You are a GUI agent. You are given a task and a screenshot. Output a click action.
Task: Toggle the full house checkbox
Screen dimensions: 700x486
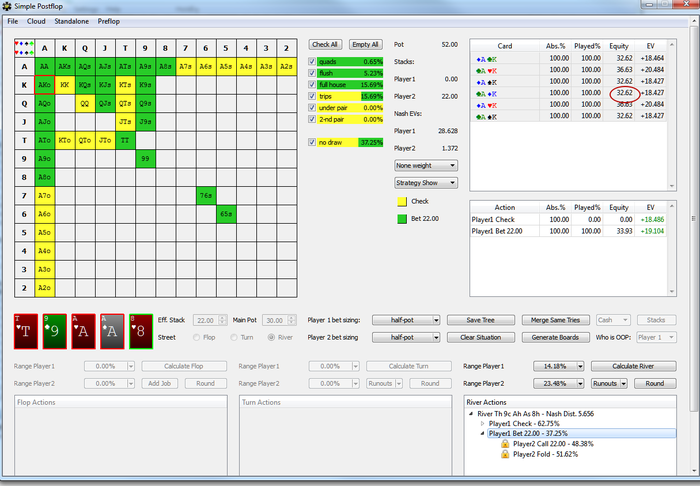pyautogui.click(x=314, y=85)
